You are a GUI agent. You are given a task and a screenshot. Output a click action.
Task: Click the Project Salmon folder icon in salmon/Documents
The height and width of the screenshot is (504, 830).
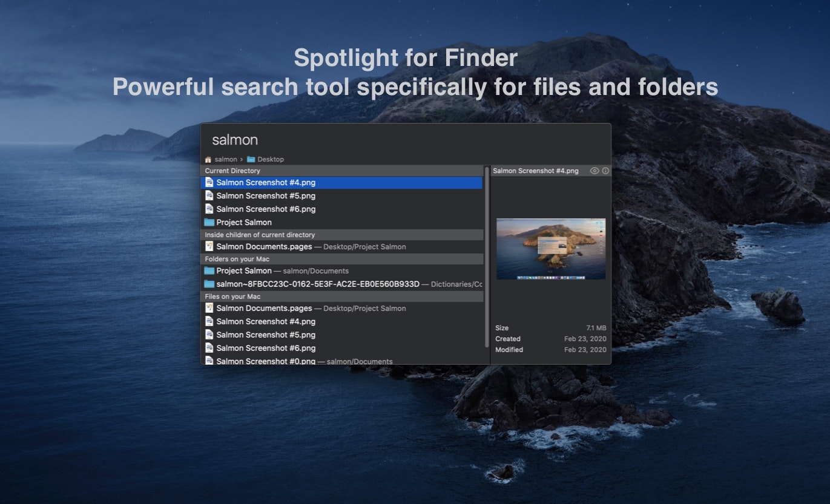tap(209, 270)
